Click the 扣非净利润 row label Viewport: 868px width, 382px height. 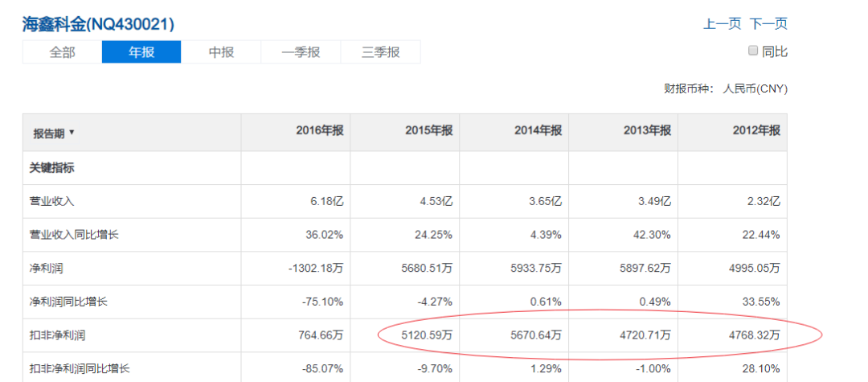click(57, 335)
